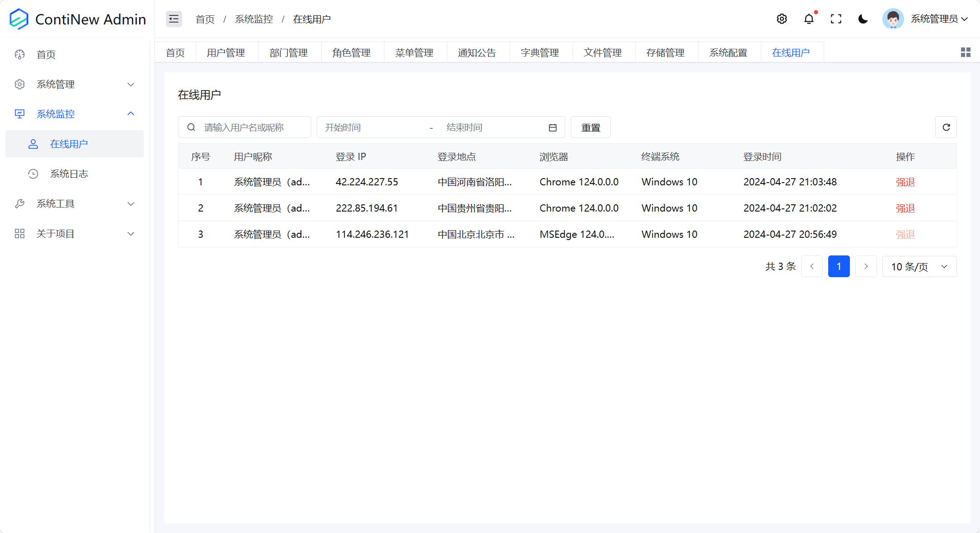
Task: Go to next page arrow in pagination
Action: [866, 267]
